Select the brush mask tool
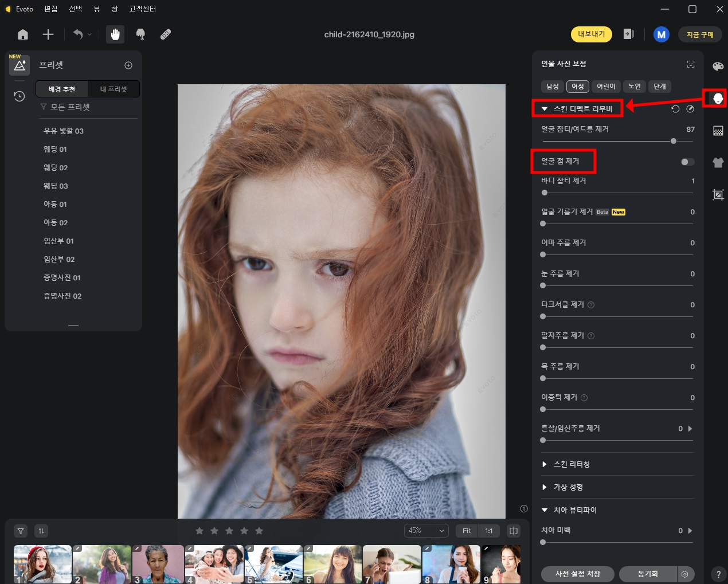 pyautogui.click(x=140, y=34)
